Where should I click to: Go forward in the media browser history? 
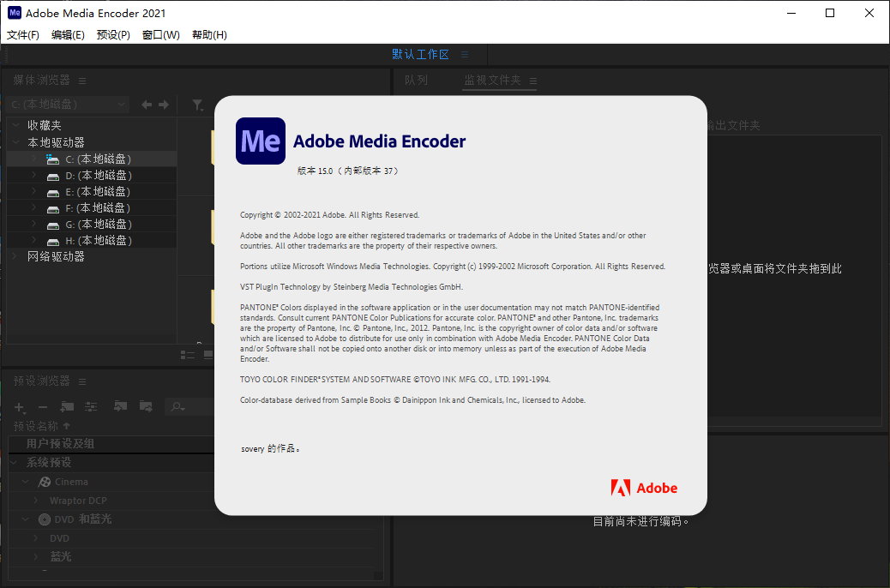click(x=164, y=105)
